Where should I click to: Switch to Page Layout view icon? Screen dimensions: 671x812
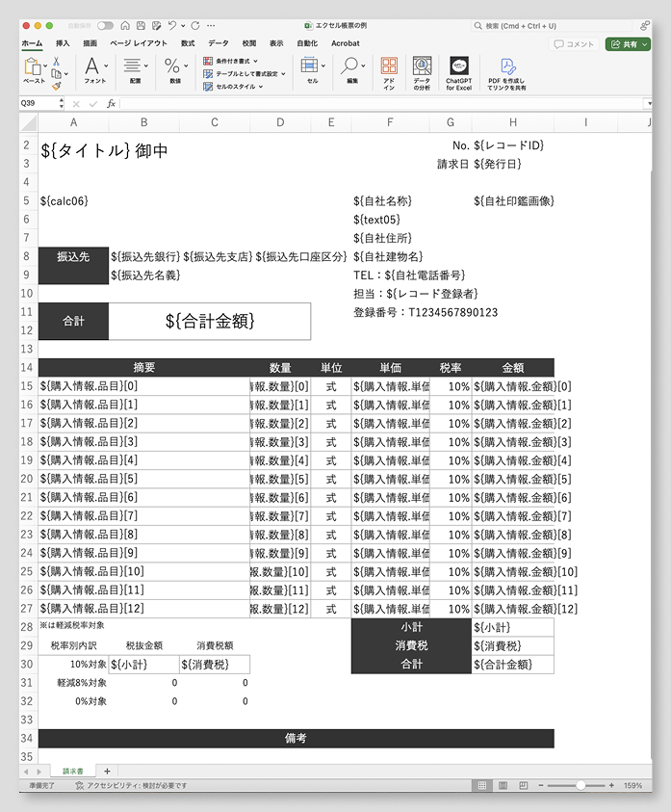point(503,786)
